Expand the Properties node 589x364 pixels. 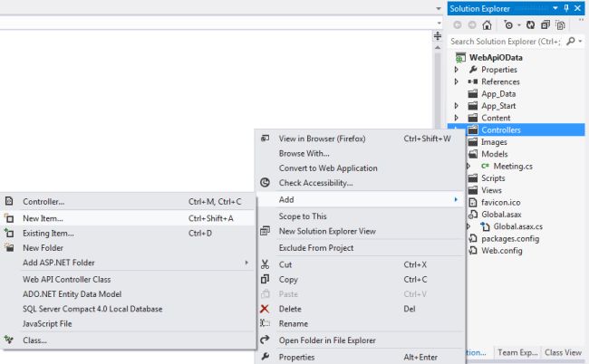(457, 70)
